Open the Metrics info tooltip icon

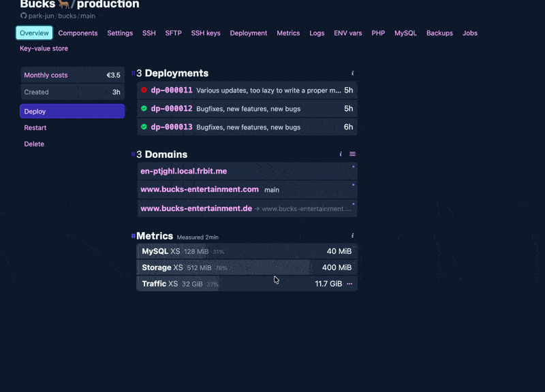pos(352,235)
